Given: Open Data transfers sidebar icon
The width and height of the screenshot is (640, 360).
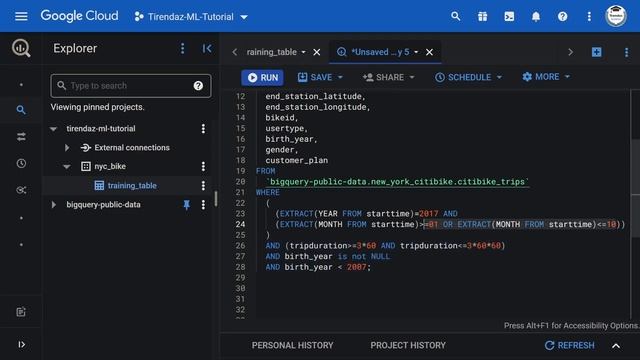Looking at the screenshot, I should point(21,137).
